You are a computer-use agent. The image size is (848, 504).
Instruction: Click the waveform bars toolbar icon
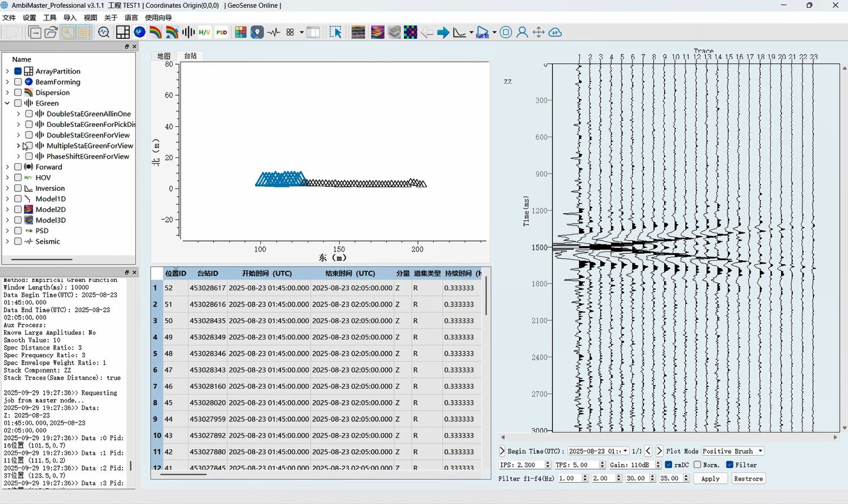[x=188, y=32]
